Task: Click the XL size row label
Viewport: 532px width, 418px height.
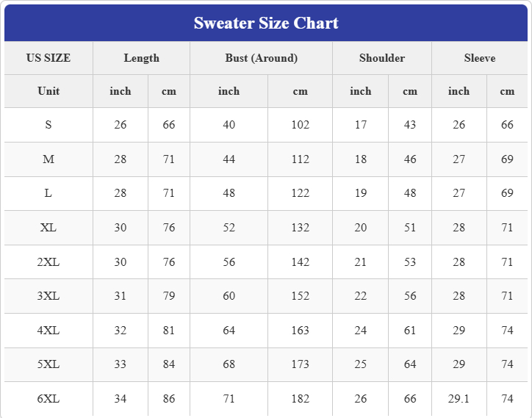Action: pos(48,228)
